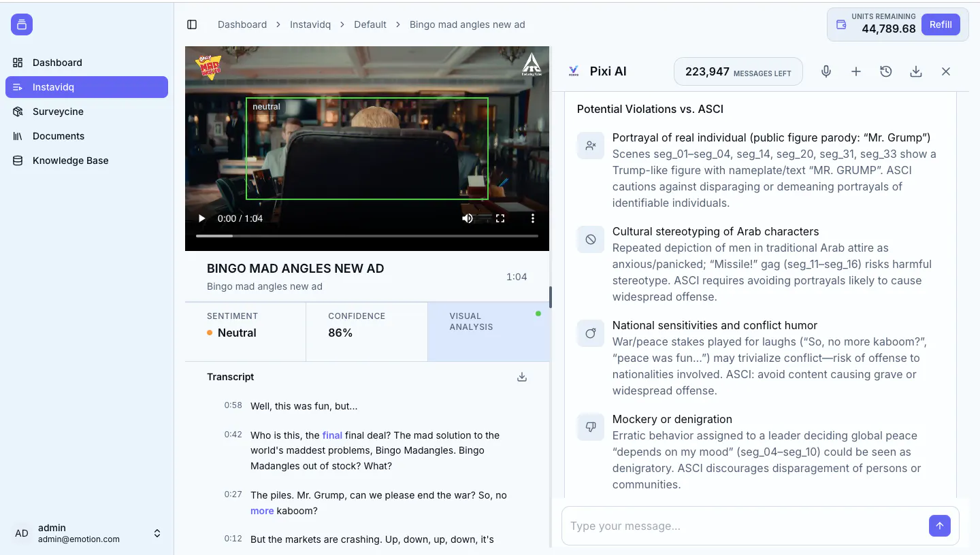Viewport: 980px width, 555px height.
Task: Click the Mockery thumbs-down icon
Action: click(x=591, y=427)
